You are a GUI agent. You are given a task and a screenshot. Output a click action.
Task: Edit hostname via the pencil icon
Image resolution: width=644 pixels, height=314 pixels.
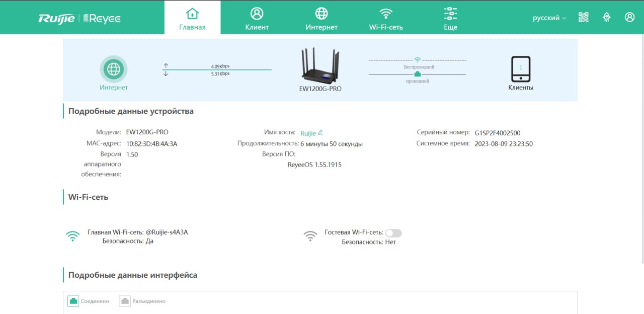[x=320, y=133]
